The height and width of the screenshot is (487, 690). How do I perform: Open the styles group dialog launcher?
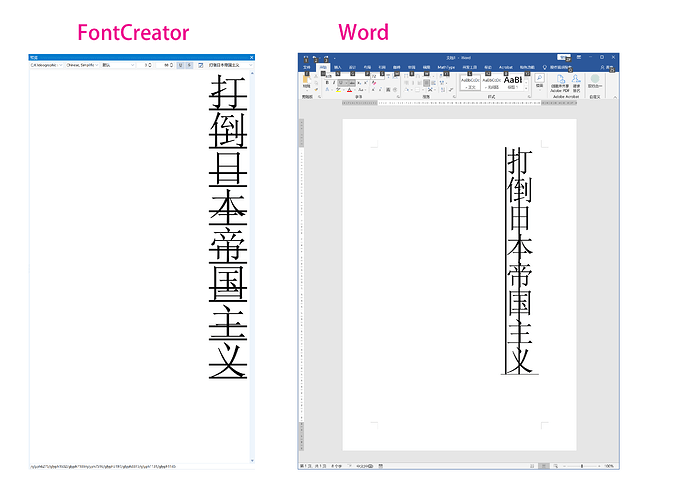click(x=529, y=97)
